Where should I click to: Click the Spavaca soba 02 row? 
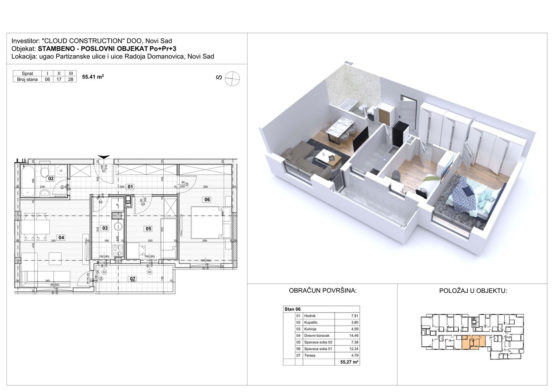tap(327, 342)
